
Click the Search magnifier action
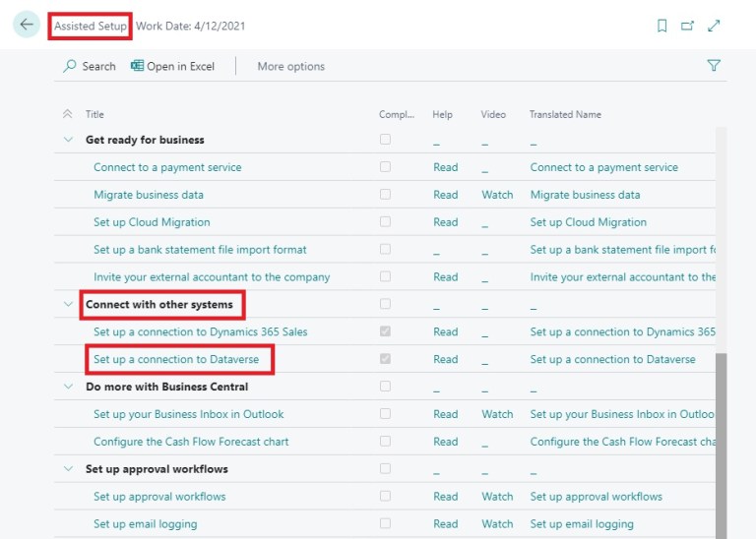click(90, 66)
